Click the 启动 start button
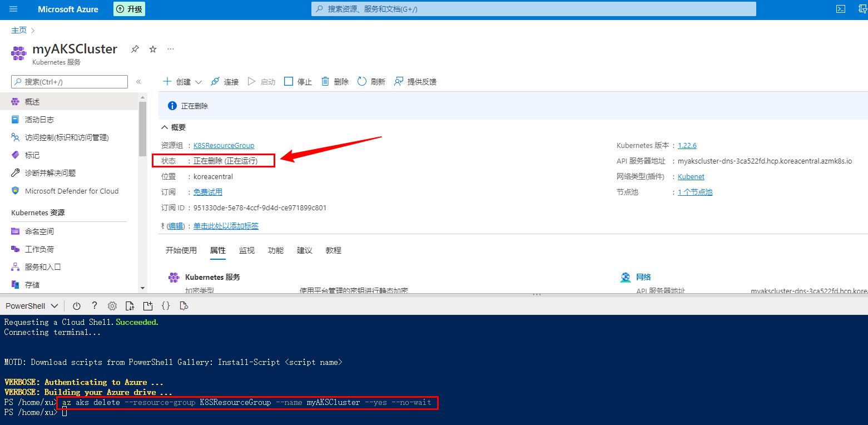This screenshot has width=868, height=425. [261, 82]
